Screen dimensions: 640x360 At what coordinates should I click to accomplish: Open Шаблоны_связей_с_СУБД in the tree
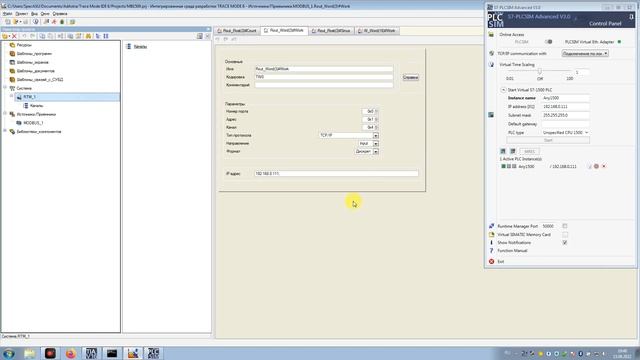40,80
